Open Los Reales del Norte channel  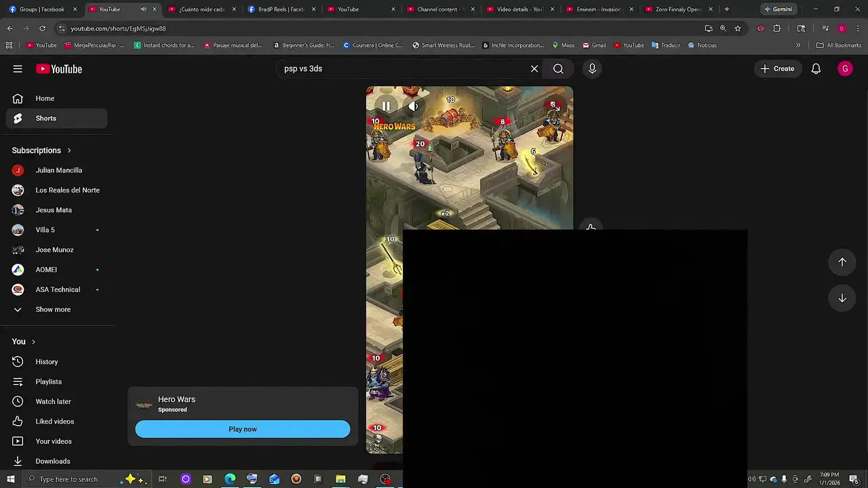click(x=57, y=190)
